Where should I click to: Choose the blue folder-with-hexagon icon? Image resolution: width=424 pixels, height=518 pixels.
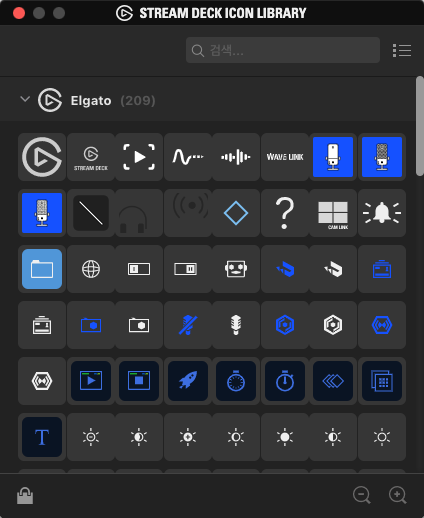[91, 325]
